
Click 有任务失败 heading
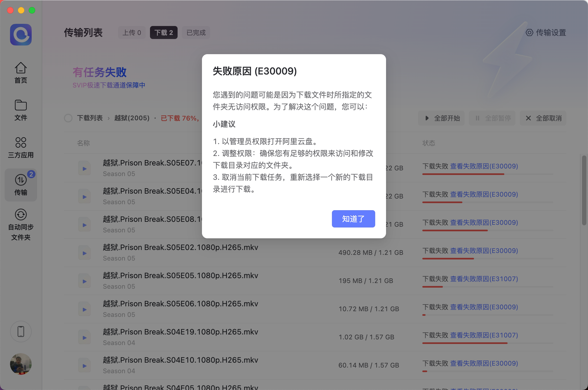100,72
